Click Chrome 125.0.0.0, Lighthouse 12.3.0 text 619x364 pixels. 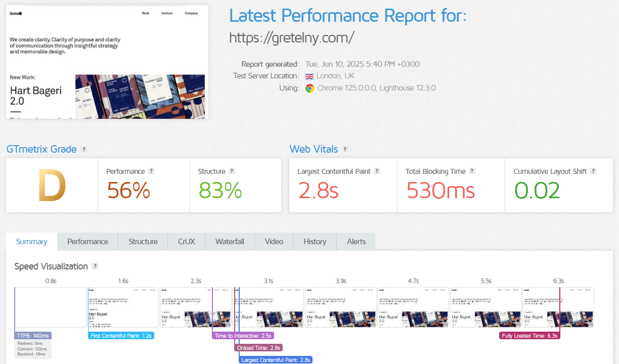377,88
